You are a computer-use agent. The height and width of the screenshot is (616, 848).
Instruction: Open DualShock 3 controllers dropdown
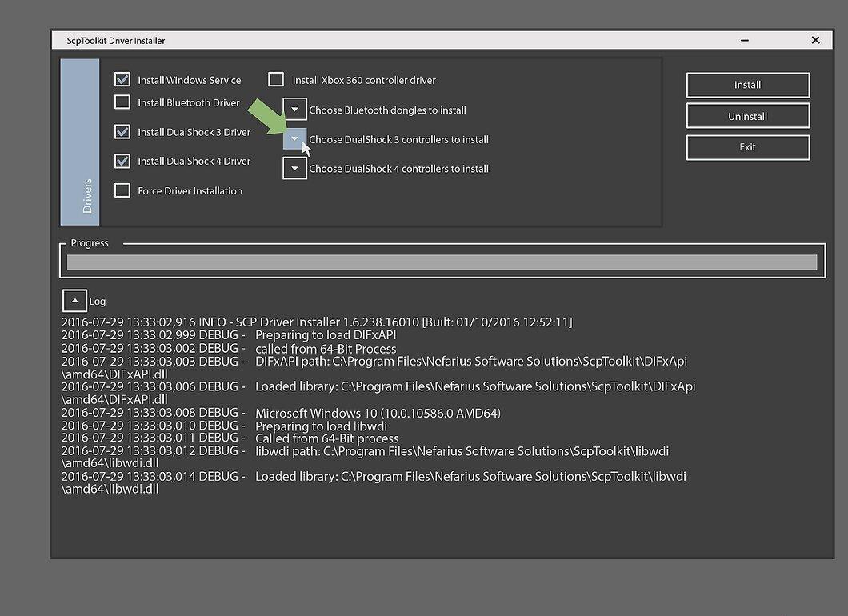click(x=294, y=139)
